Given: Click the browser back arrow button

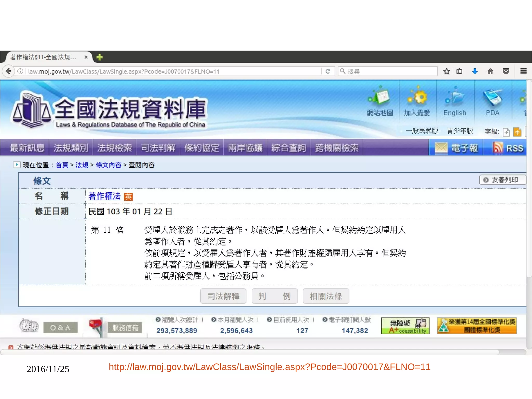Looking at the screenshot, I should click(x=9, y=71).
